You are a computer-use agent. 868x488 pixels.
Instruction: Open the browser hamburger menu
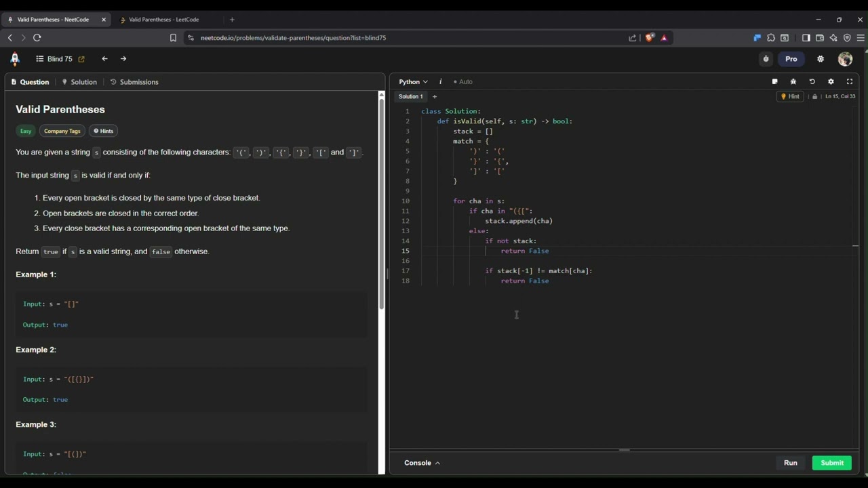(861, 38)
